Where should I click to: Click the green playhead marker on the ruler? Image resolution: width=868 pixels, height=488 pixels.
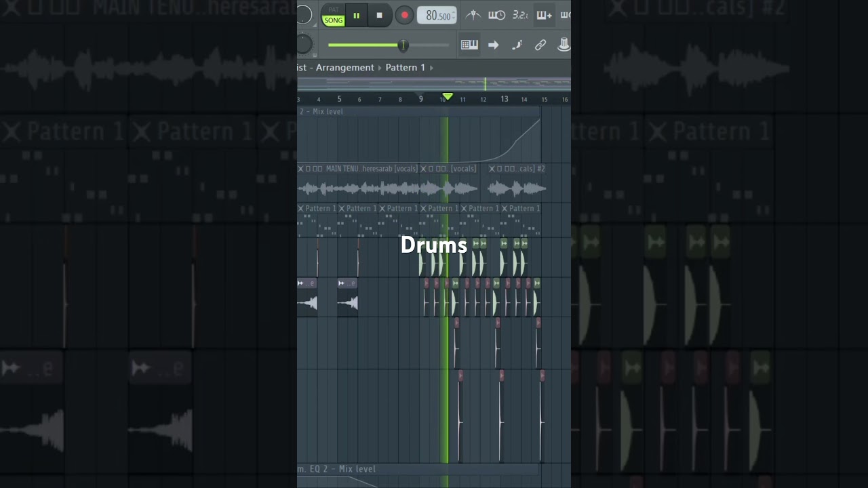click(448, 97)
